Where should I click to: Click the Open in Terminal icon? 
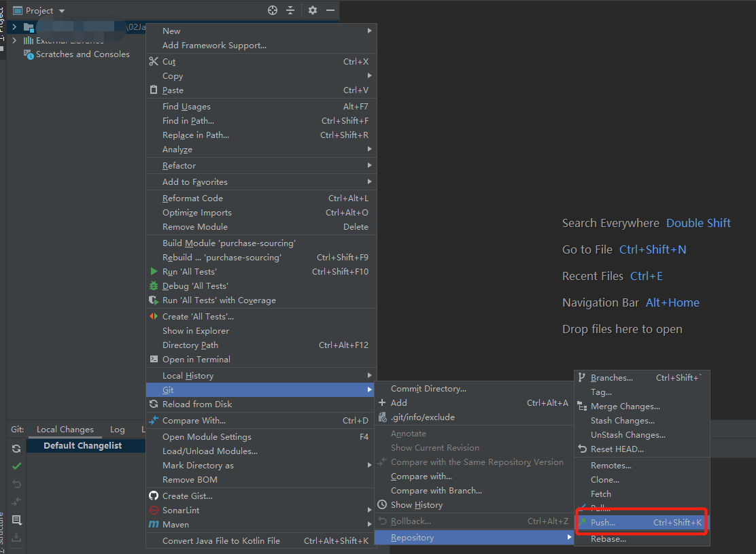[154, 359]
